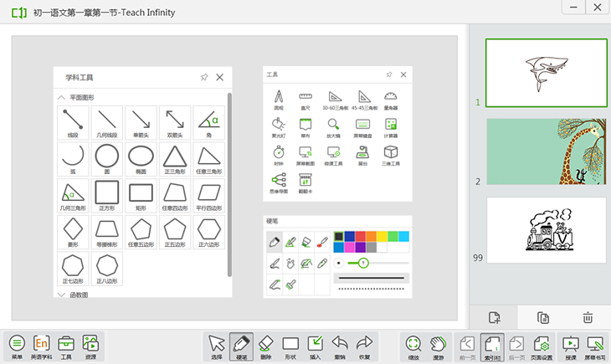This screenshot has width=611, height=364.
Task: Open the 放大镜 magnifier tool
Action: [334, 126]
